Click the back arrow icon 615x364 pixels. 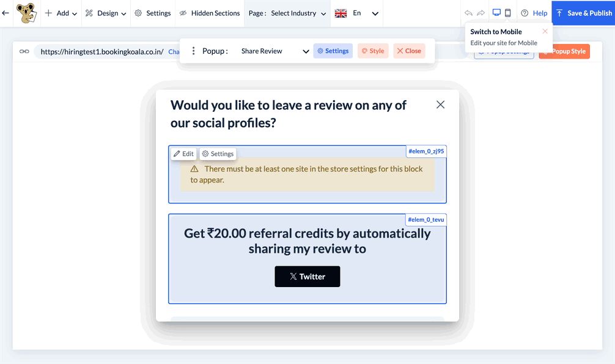6,13
